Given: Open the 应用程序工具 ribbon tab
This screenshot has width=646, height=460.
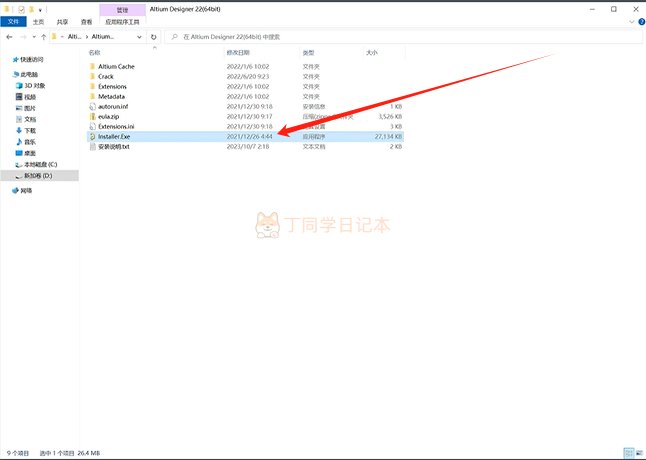Looking at the screenshot, I should [122, 22].
